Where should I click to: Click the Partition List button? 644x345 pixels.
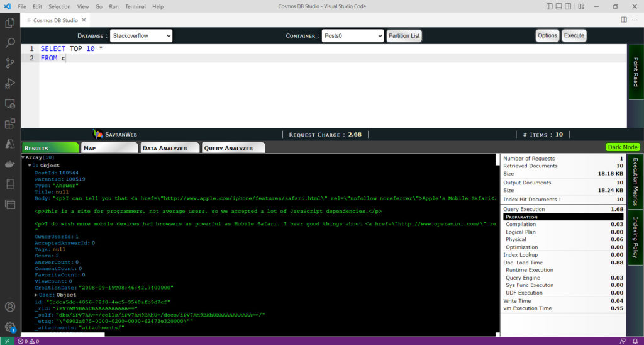pyautogui.click(x=404, y=36)
